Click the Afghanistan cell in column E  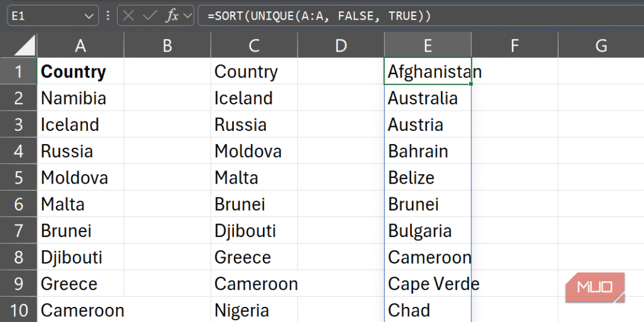pyautogui.click(x=428, y=71)
